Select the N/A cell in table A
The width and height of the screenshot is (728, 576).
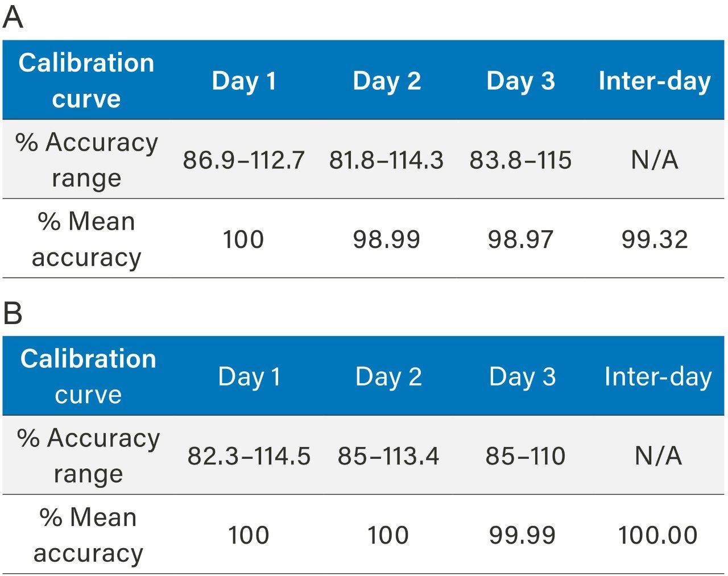655,160
